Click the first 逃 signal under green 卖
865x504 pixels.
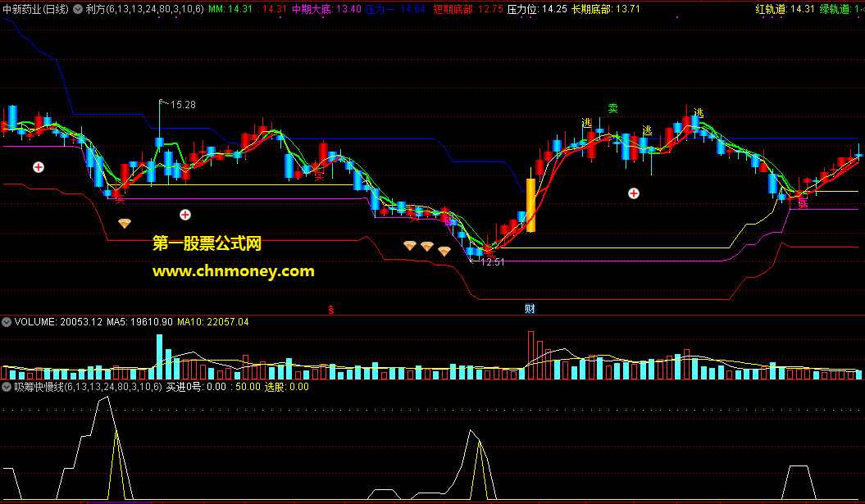coord(586,123)
